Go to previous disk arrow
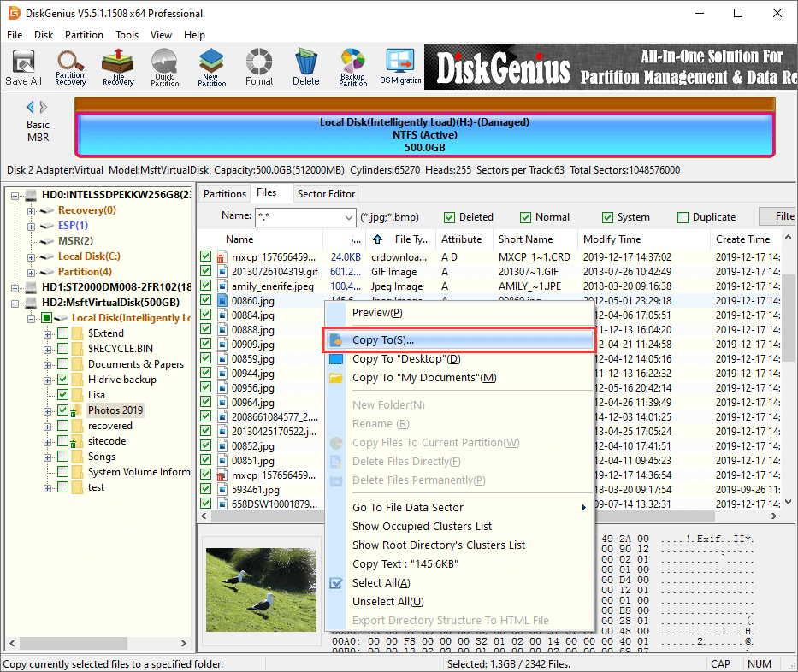This screenshot has width=798, height=672. point(30,107)
